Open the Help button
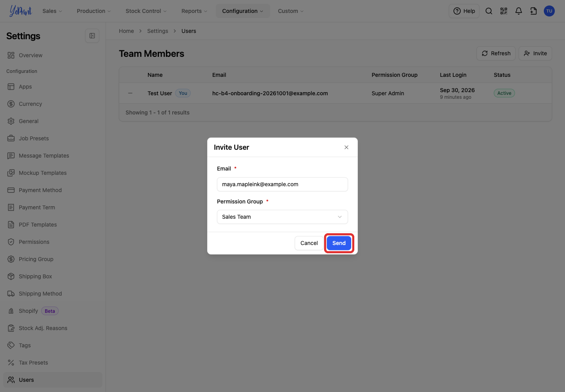This screenshot has height=392, width=565. coord(464,11)
